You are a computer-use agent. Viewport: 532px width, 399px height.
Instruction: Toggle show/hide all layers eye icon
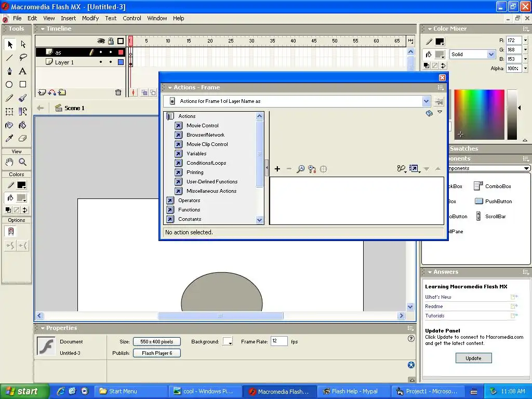[101, 41]
